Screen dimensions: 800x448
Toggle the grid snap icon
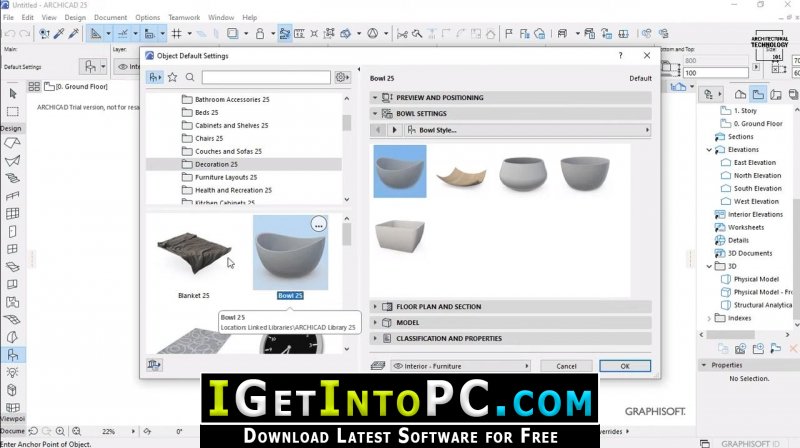click(x=177, y=34)
